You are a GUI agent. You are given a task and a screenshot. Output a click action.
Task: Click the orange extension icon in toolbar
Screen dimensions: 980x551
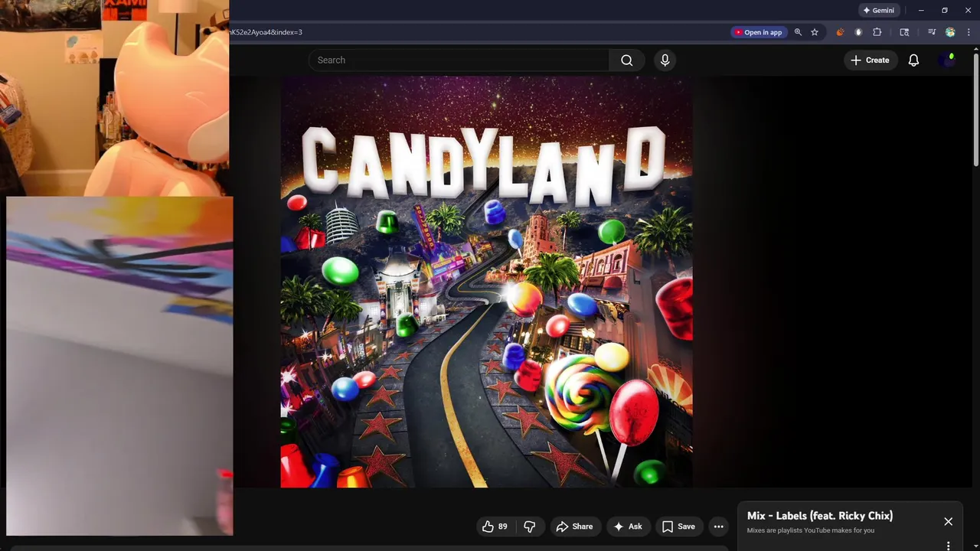click(x=840, y=32)
